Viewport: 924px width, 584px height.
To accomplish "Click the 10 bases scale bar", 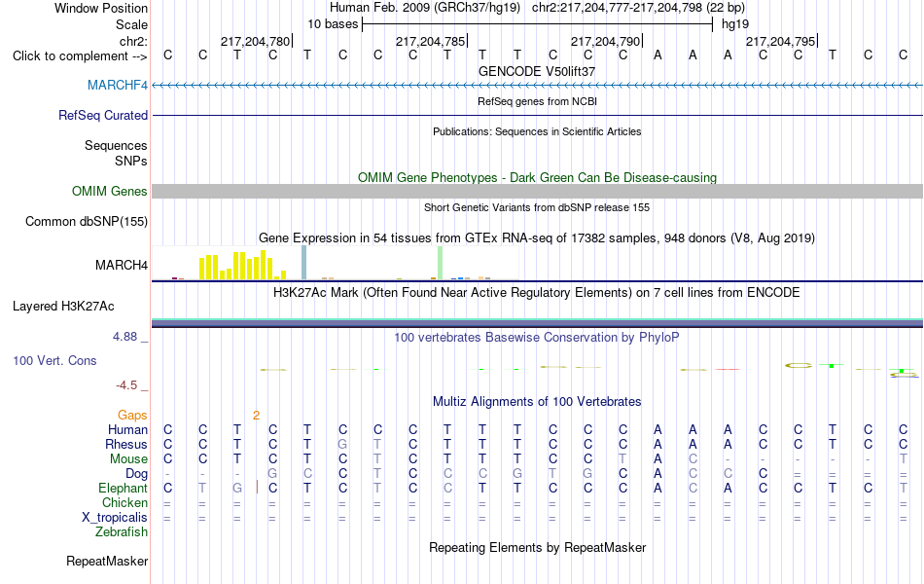I will [x=537, y=24].
